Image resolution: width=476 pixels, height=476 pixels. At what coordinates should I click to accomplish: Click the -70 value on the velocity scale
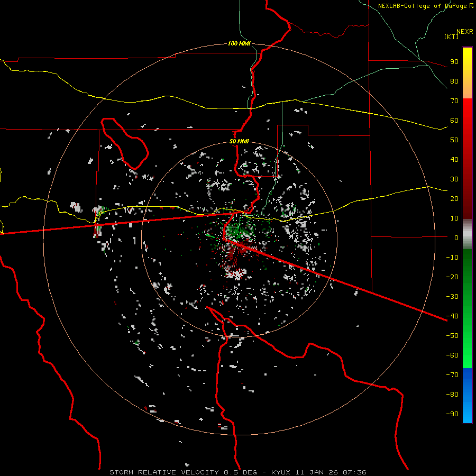point(452,375)
